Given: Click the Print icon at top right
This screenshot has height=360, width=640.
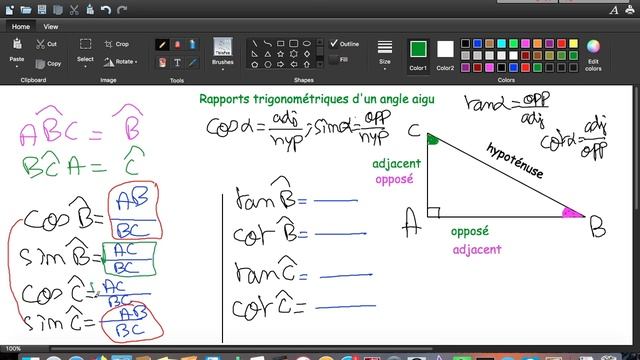Looking at the screenshot, I should [x=630, y=10].
